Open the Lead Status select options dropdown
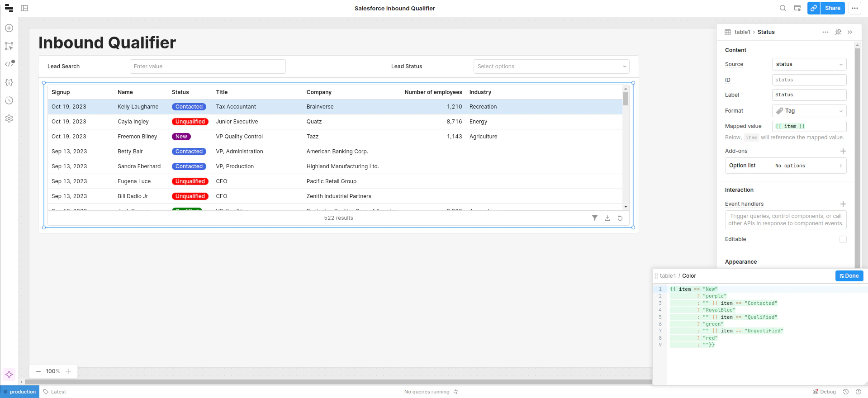868x398 pixels. point(551,66)
